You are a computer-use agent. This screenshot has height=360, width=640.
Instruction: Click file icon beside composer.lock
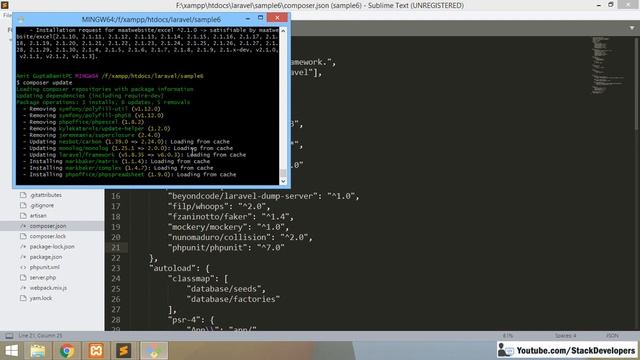tap(23, 236)
